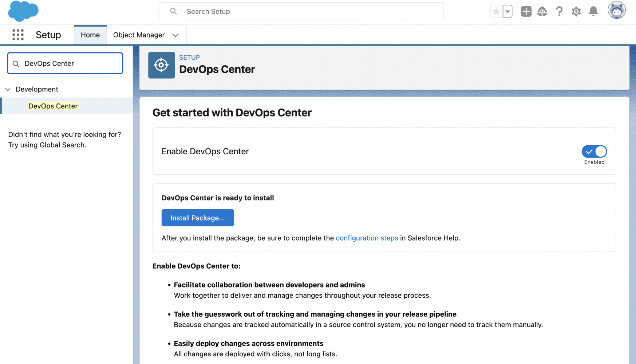Click the Salesforce cloud logo
This screenshot has width=636, height=364.
click(23, 11)
